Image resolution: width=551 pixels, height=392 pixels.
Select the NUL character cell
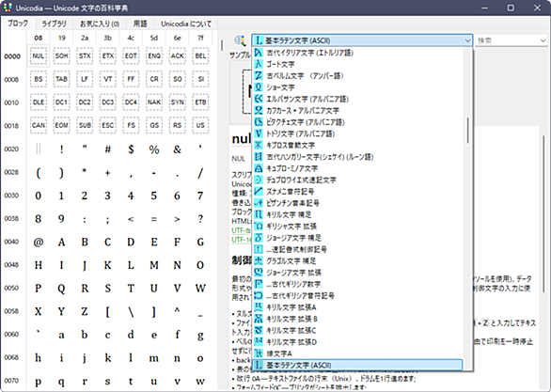click(x=39, y=55)
